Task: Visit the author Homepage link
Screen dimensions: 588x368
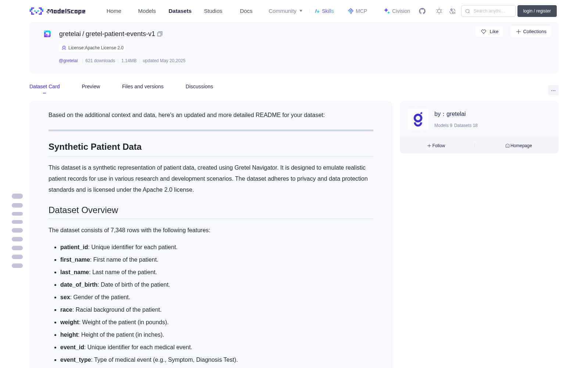Action: pyautogui.click(x=519, y=146)
